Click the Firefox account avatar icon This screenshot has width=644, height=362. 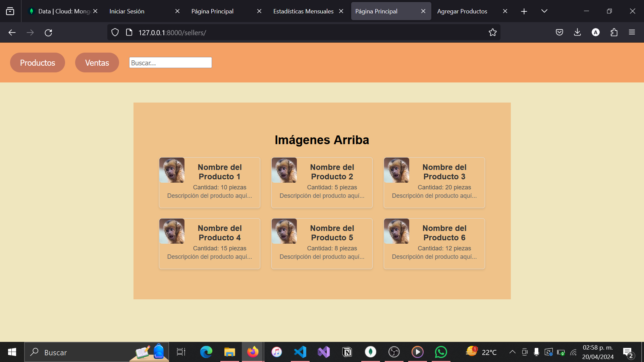click(x=595, y=33)
